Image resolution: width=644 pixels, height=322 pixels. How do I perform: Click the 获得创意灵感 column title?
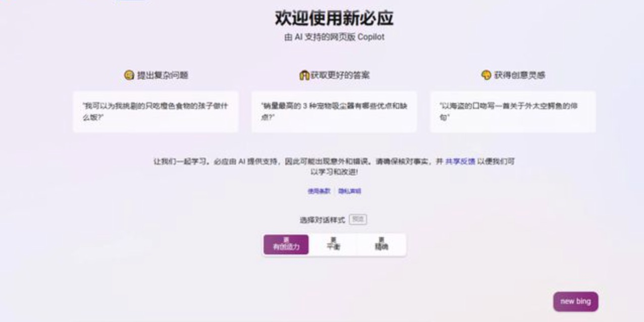point(519,75)
